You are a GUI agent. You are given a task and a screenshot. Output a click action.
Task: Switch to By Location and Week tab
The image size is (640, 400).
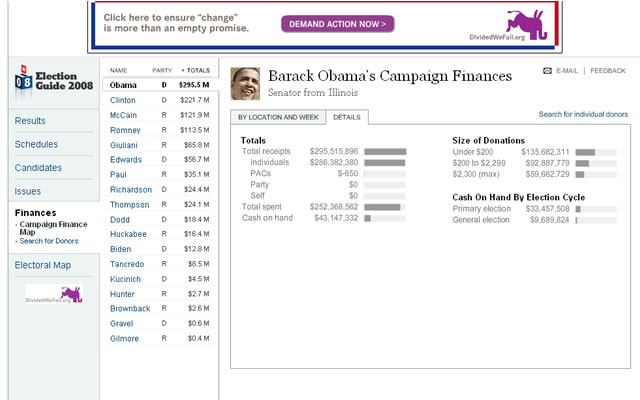[278, 117]
